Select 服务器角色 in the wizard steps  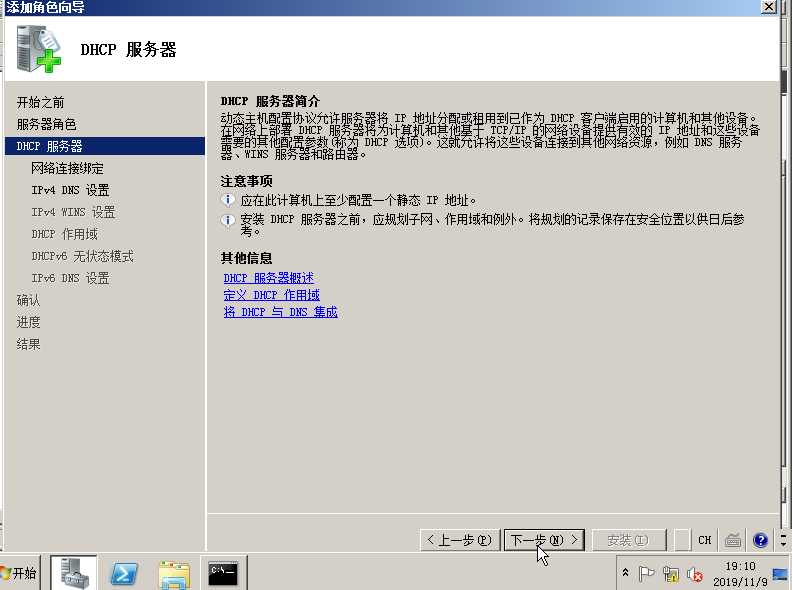46,124
